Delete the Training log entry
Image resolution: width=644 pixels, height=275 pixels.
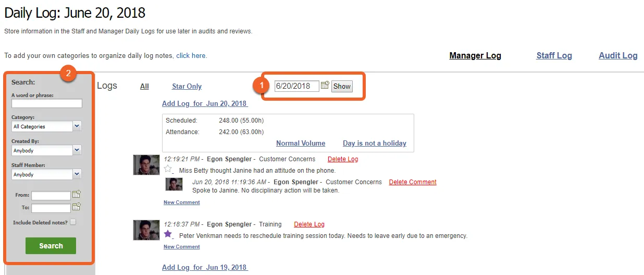309,224
